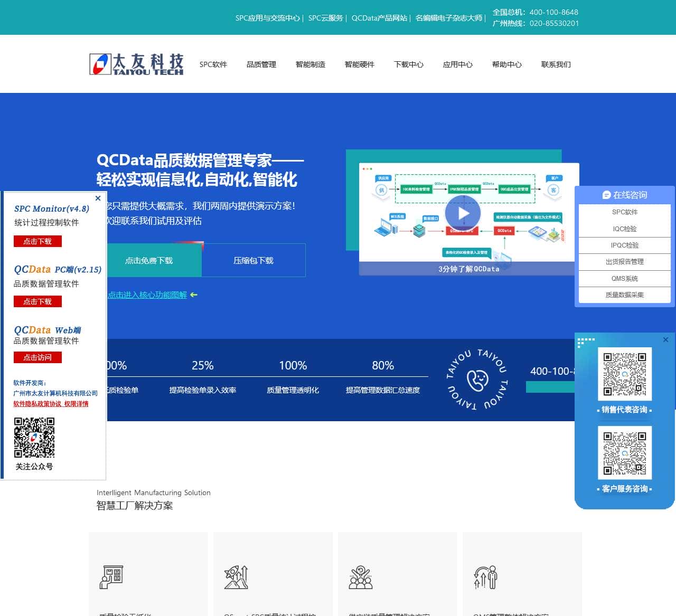Click the 关注公众号 label
The height and width of the screenshot is (616, 676).
tap(34, 467)
